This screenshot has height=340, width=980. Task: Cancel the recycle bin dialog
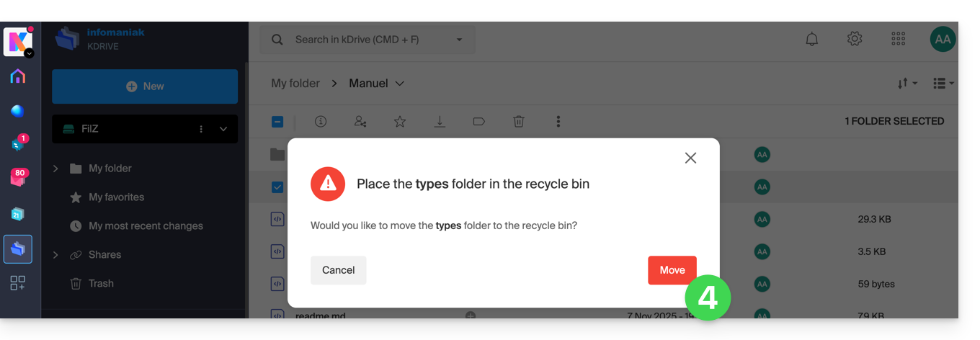coord(338,270)
